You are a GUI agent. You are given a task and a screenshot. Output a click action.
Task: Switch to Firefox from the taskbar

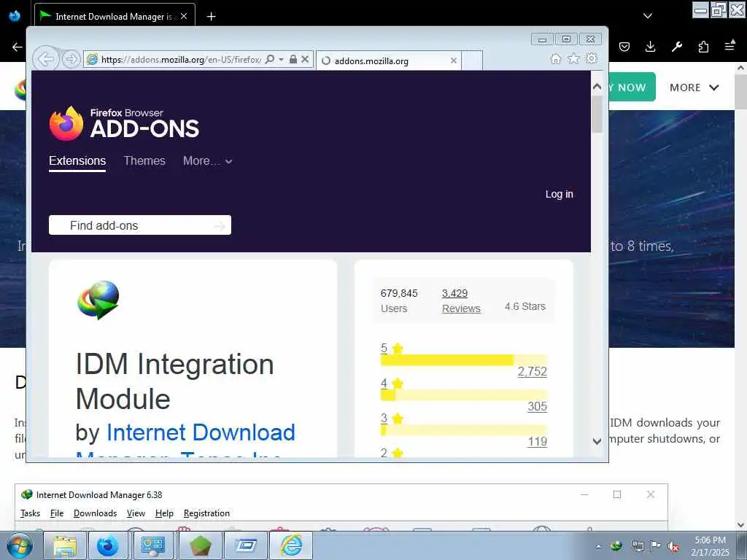click(x=108, y=545)
